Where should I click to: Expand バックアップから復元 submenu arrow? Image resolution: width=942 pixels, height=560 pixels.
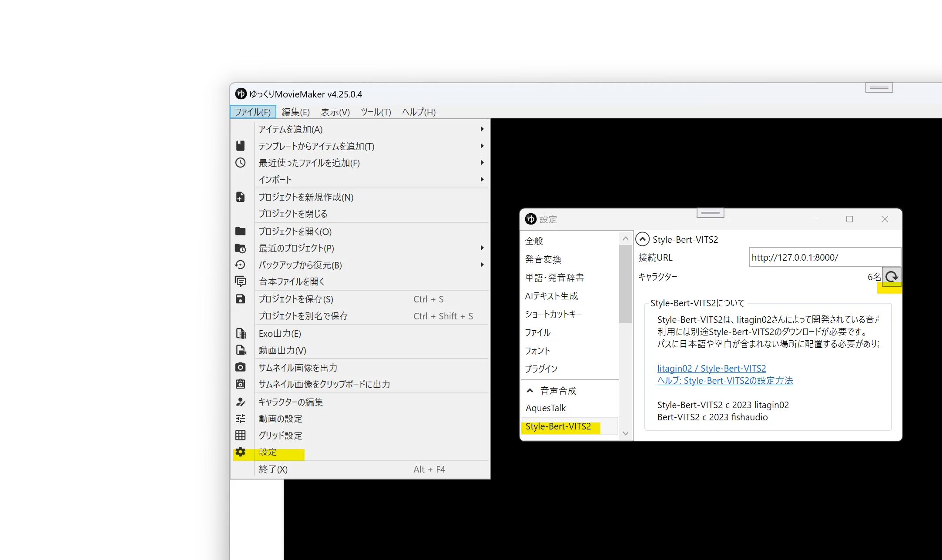(482, 265)
